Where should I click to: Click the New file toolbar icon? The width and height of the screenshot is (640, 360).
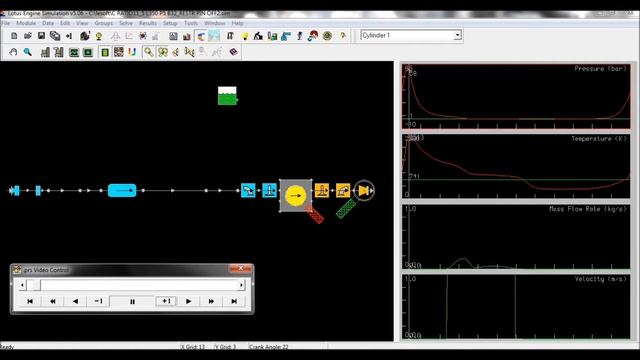pos(14,36)
